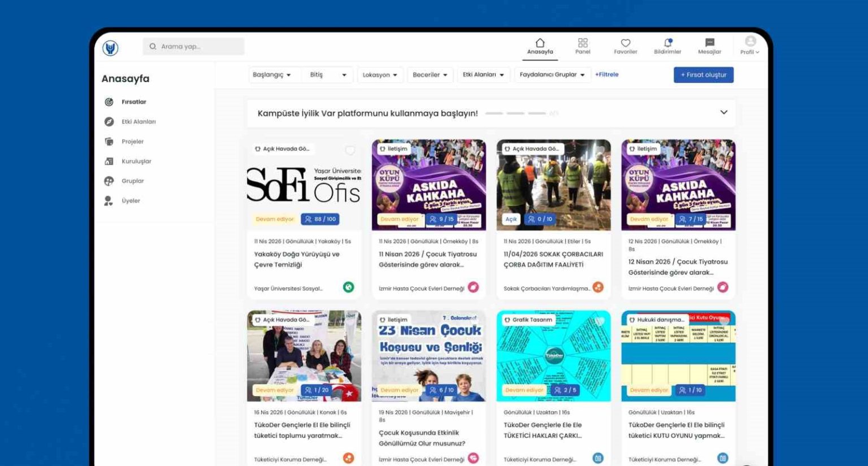
Task: Open the Beceriler filter dropdown
Action: point(430,75)
